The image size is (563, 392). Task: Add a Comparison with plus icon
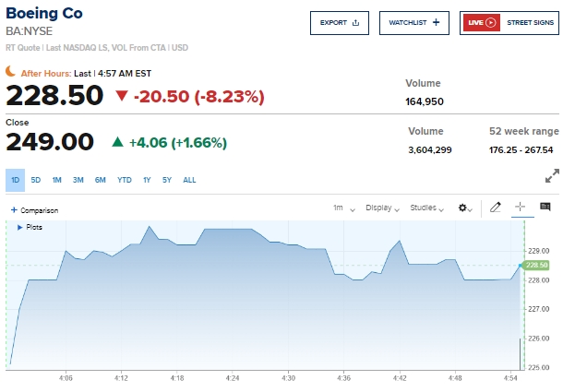coord(15,210)
